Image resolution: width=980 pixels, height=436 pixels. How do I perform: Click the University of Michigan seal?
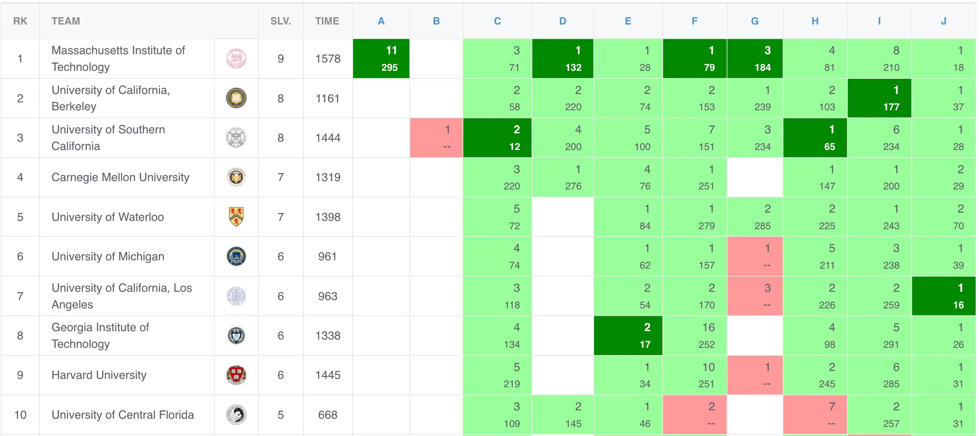[236, 256]
